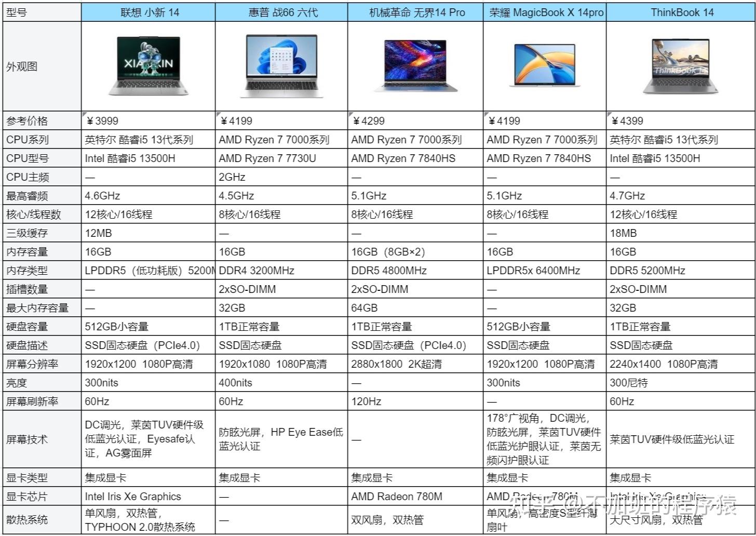Click the ThinkBook 14 laptop image
This screenshot has width=756, height=536.
tap(681, 66)
